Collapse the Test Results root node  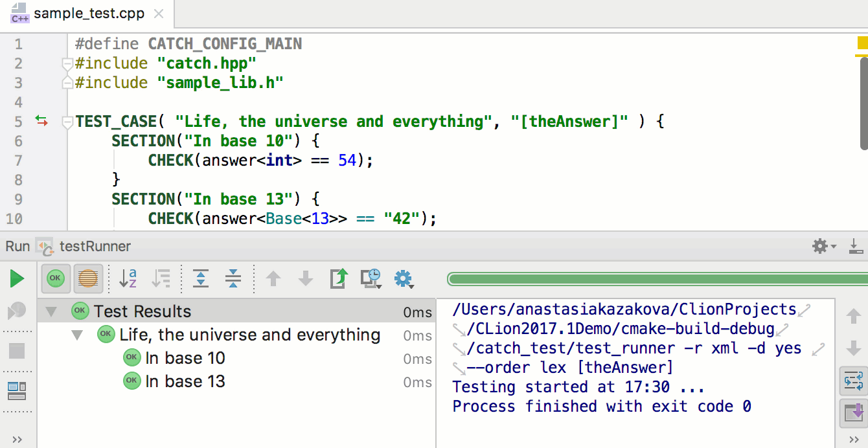52,311
